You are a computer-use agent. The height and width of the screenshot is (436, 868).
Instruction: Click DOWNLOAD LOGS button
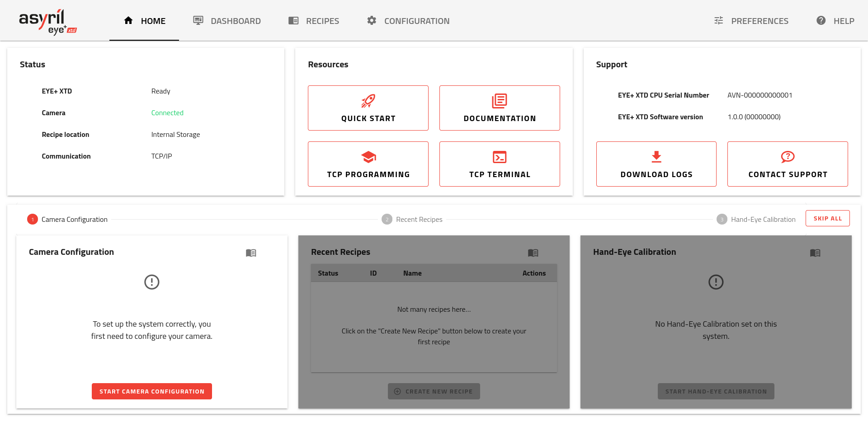[656, 164]
